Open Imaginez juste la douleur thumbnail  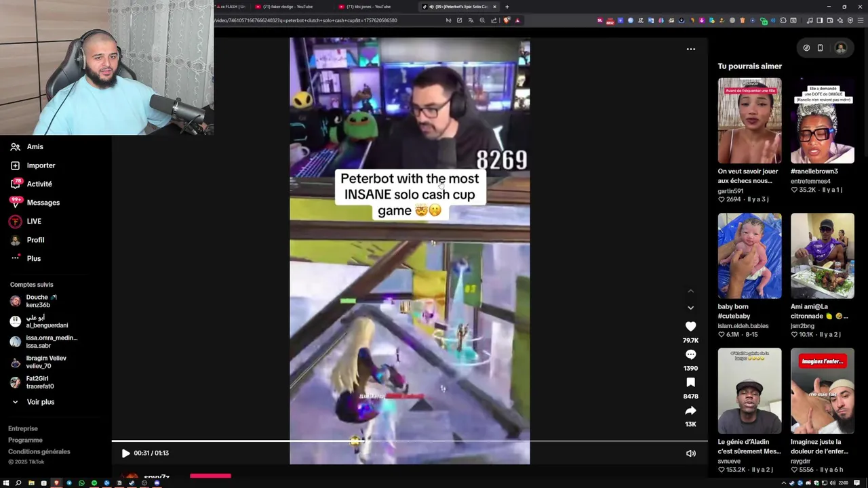(822, 391)
